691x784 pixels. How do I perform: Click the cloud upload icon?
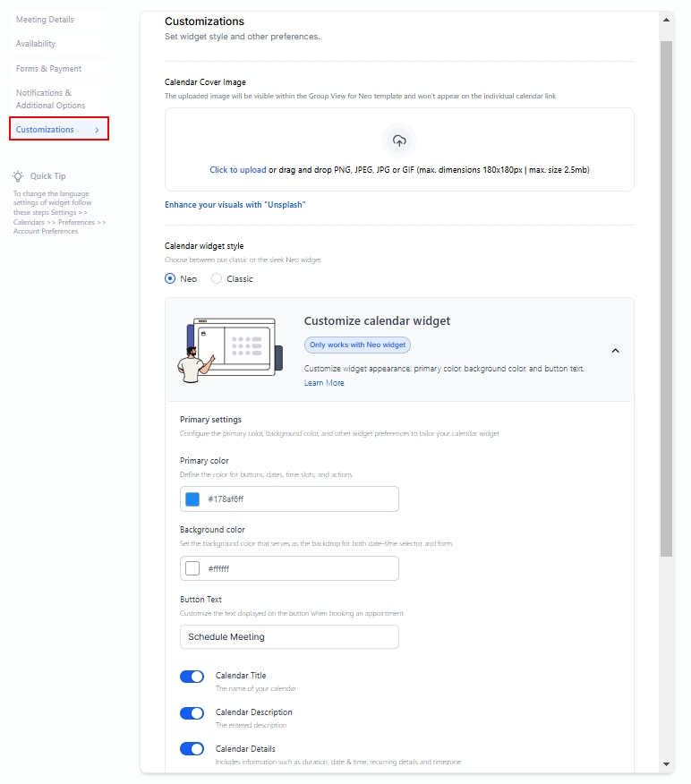399,141
